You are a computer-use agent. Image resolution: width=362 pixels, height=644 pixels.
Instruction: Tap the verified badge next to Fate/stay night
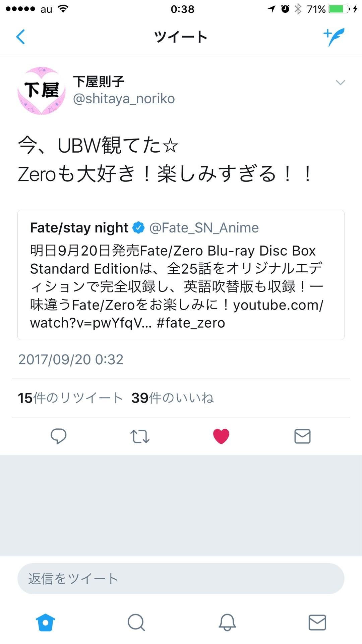click(138, 227)
